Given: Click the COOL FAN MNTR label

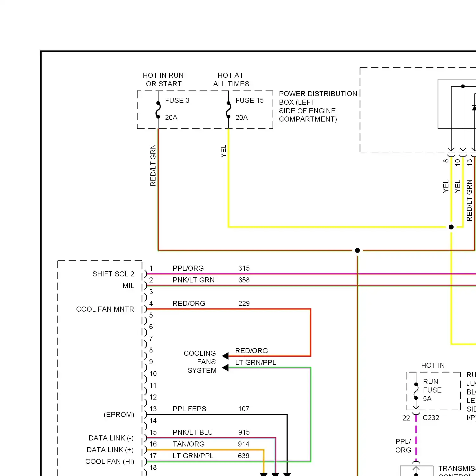Looking at the screenshot, I should point(105,309).
